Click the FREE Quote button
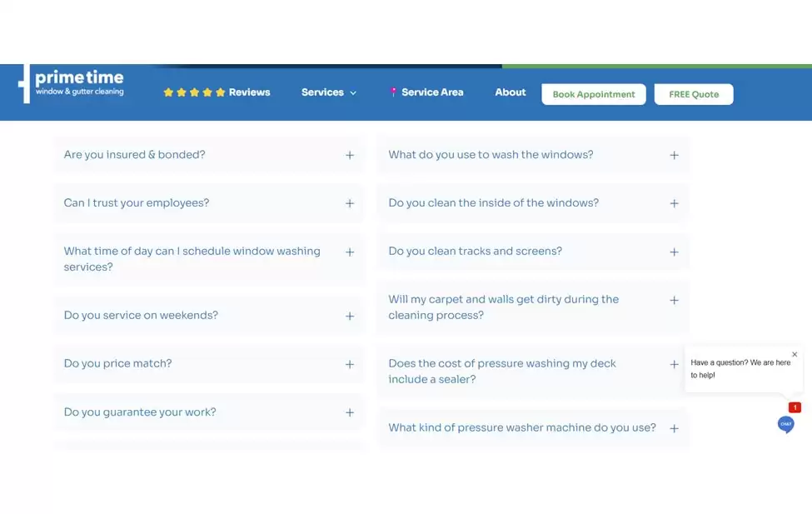 [x=694, y=93]
